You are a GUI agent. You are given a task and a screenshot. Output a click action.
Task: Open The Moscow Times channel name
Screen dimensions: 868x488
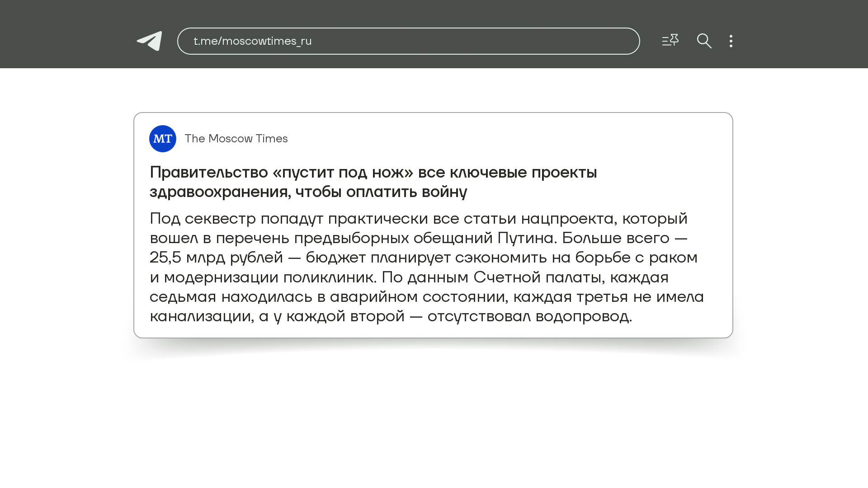point(236,139)
